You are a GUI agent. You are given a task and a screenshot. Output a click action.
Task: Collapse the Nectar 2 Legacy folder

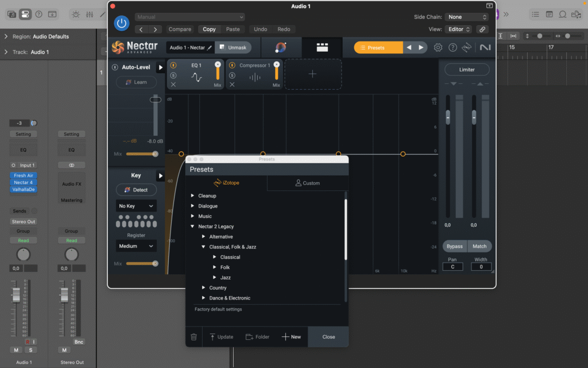tap(193, 227)
